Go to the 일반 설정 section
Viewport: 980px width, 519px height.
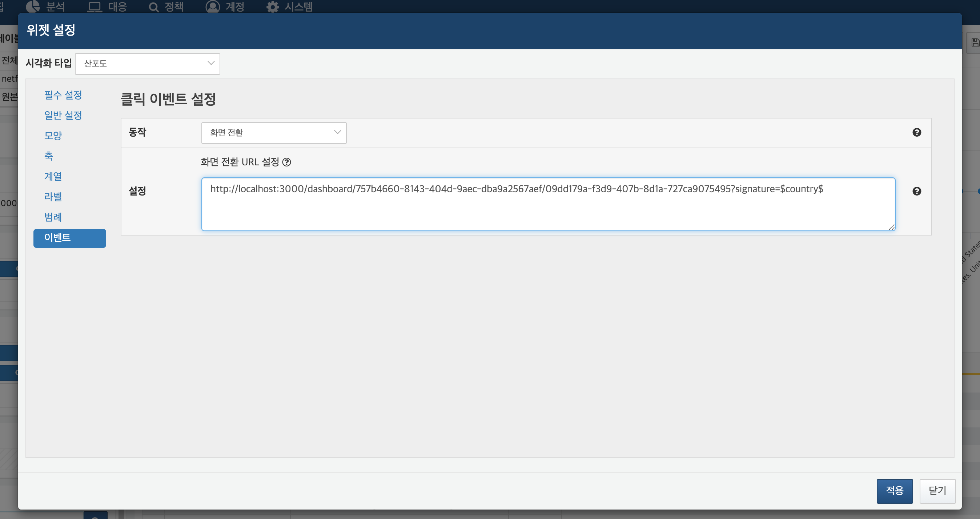point(63,115)
